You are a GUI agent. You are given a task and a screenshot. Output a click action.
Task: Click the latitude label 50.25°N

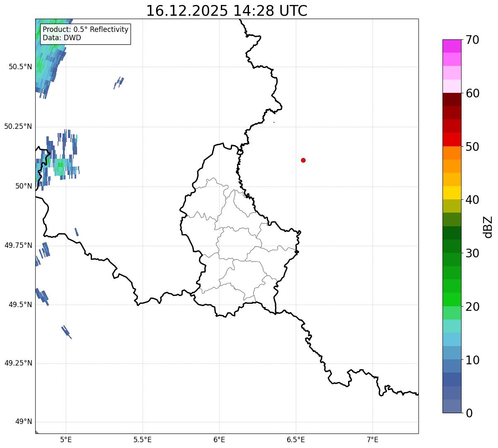pos(18,126)
